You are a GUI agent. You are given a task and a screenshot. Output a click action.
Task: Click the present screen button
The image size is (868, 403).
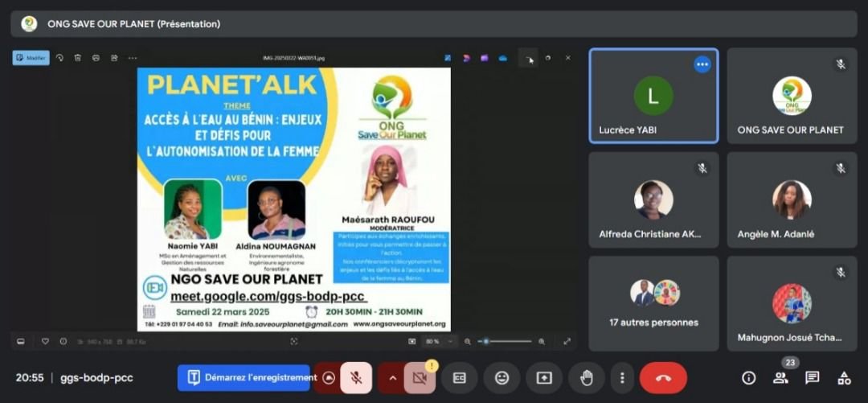coord(544,378)
